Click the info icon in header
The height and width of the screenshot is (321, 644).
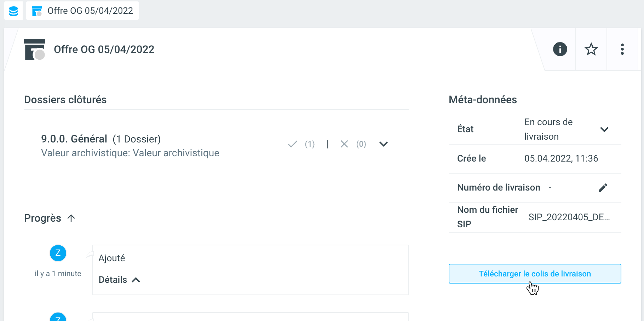[560, 49]
